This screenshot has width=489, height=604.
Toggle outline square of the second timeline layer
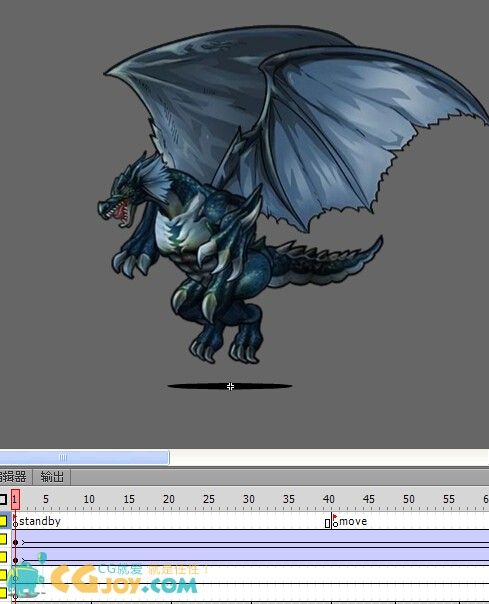tap(3, 539)
